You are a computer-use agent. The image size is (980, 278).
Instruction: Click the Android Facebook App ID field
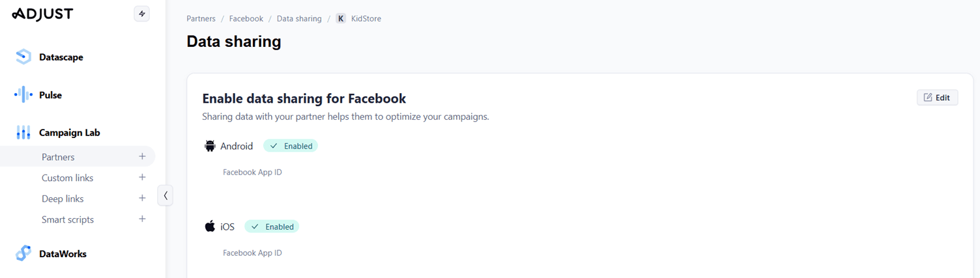[x=259, y=188]
